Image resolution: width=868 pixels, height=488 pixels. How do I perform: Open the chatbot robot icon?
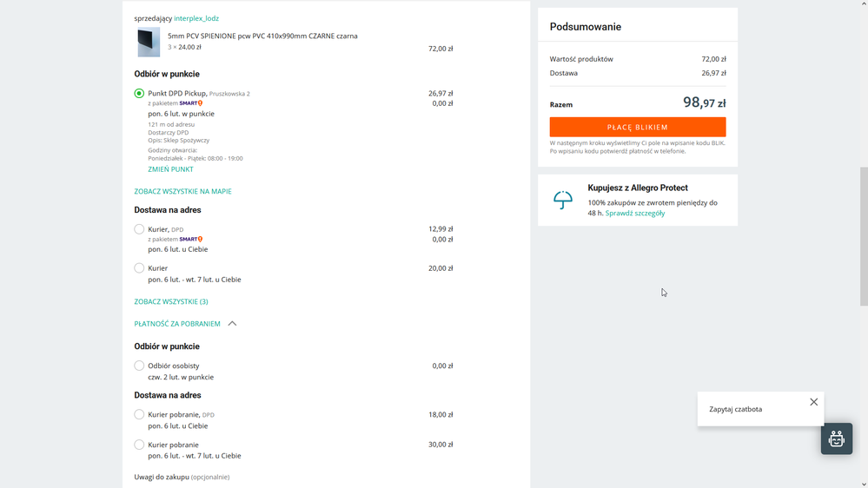pos(836,439)
